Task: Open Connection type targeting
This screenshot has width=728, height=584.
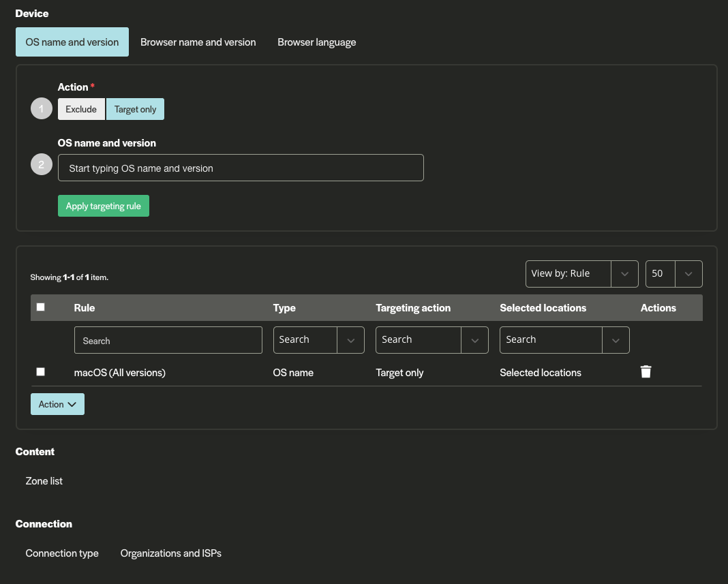Action: [62, 553]
